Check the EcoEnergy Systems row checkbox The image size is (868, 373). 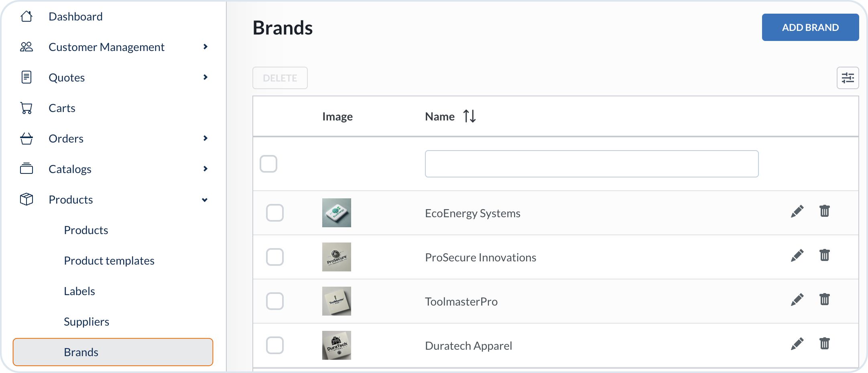275,213
